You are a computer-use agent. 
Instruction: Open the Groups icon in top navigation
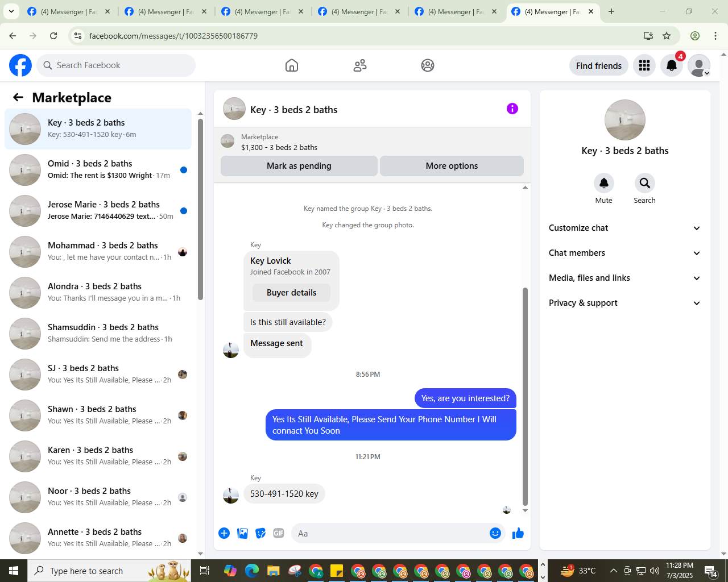tap(428, 65)
